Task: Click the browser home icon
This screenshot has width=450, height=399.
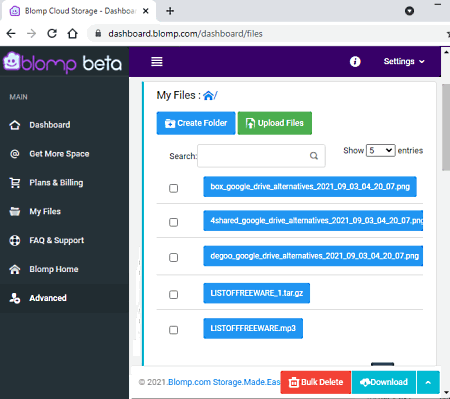Action: coord(72,33)
